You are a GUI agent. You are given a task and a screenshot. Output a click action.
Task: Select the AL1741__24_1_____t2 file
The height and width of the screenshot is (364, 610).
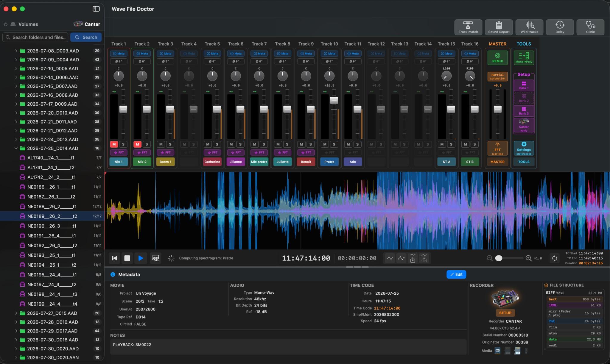click(52, 168)
